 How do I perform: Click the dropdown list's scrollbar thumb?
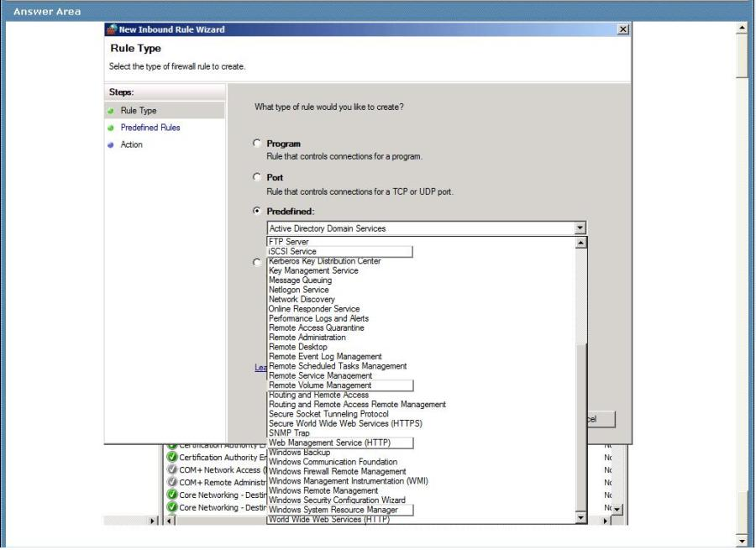pos(581,427)
